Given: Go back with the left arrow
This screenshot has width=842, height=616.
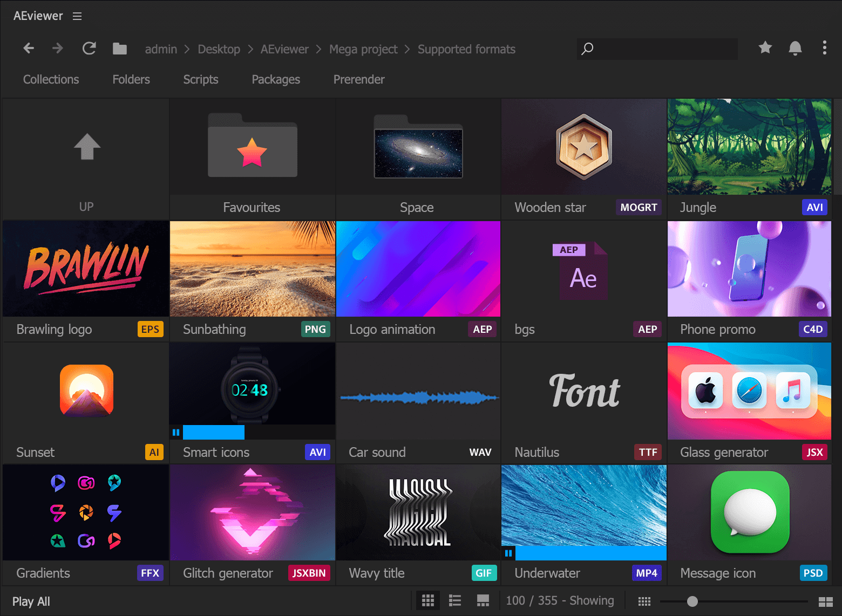Looking at the screenshot, I should coord(29,49).
